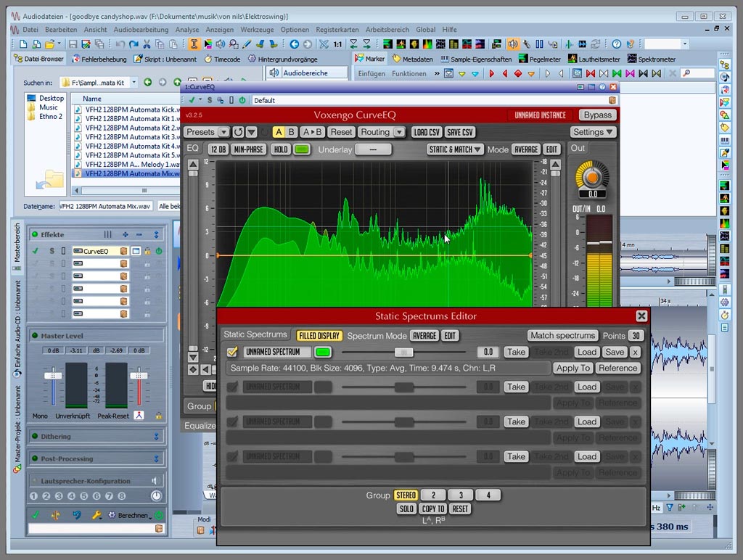Image resolution: width=743 pixels, height=560 pixels.
Task: Click preset icon next to CurveEQ effect slot
Action: [123, 251]
